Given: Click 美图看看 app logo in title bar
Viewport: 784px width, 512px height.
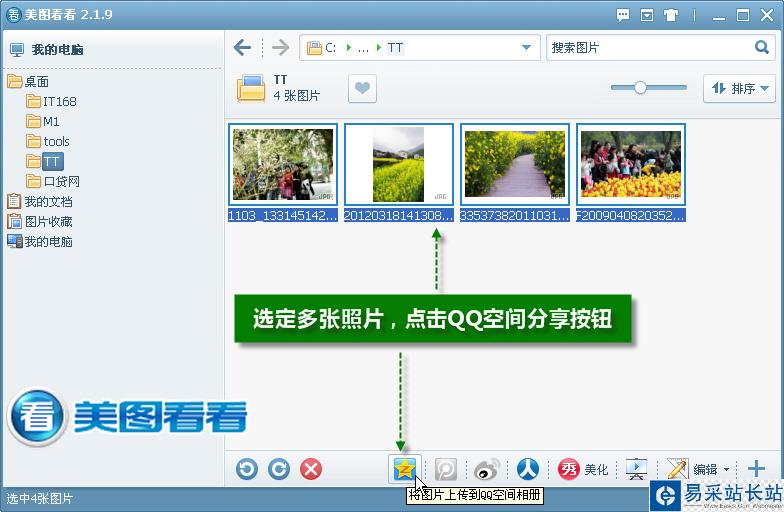Looking at the screenshot, I should pos(14,15).
